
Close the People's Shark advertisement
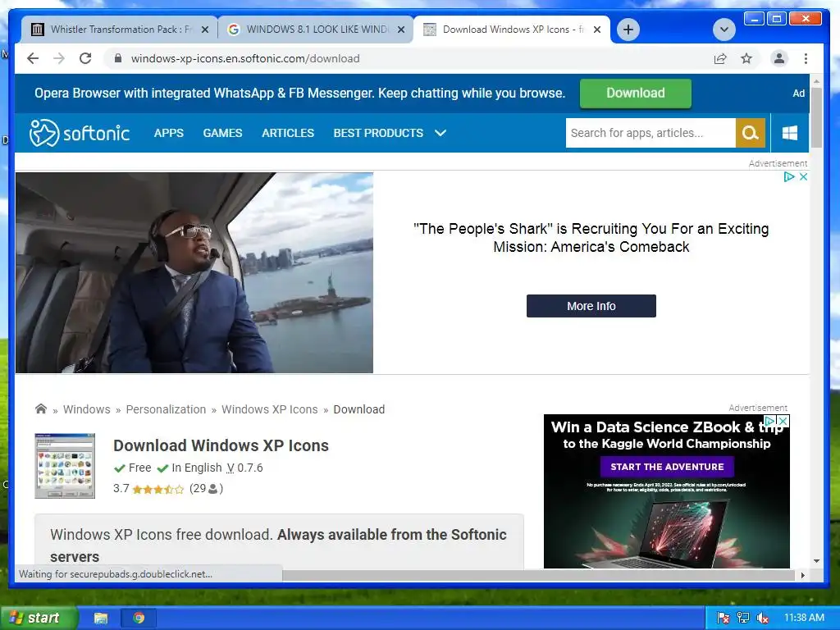803,177
